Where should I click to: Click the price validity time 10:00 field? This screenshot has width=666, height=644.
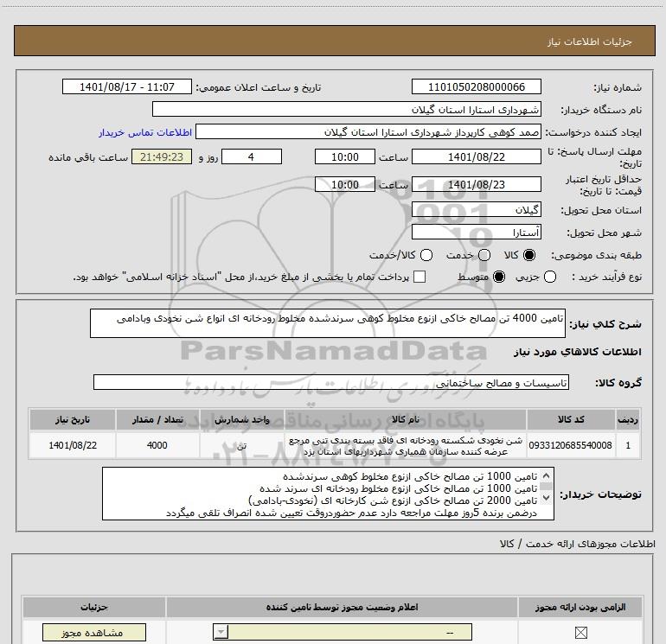pos(345,184)
